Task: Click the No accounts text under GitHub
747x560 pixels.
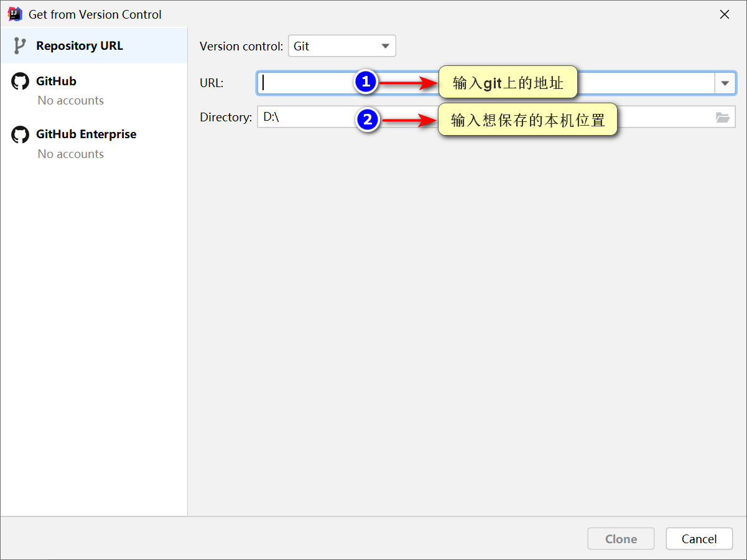Action: 70,100
